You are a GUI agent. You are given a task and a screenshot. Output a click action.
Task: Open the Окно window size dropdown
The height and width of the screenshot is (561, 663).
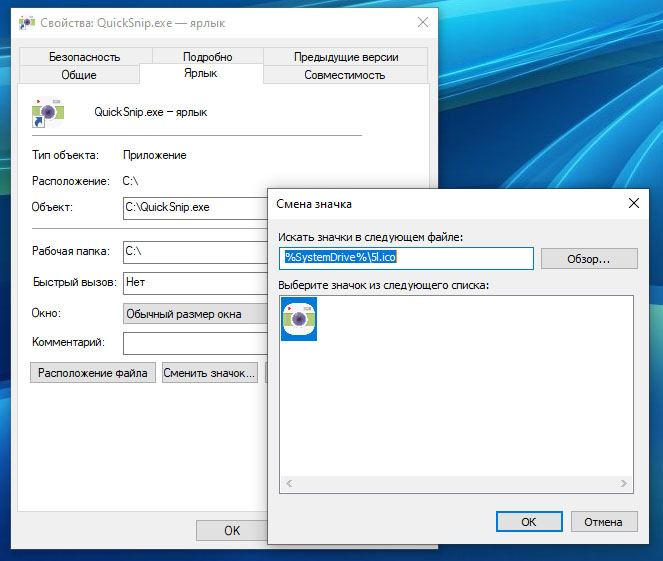pyautogui.click(x=195, y=313)
